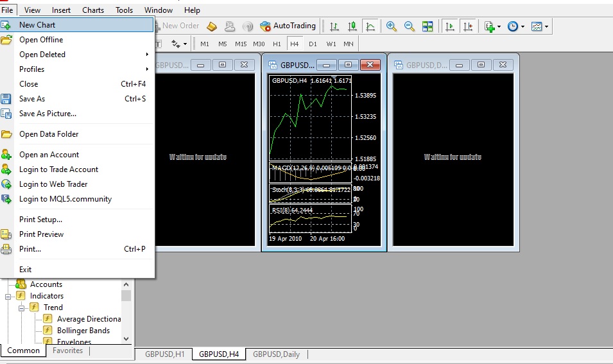Expand Open Deleted submenu

76,55
